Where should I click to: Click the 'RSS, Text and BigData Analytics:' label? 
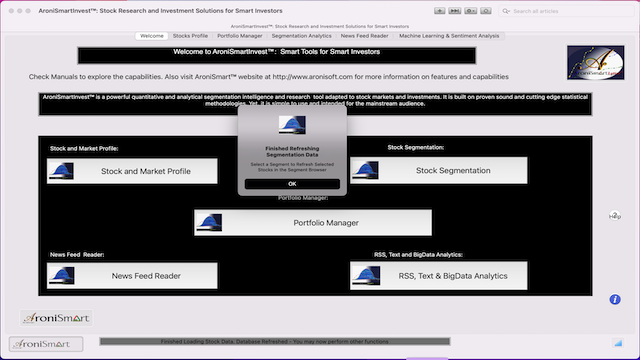418,255
